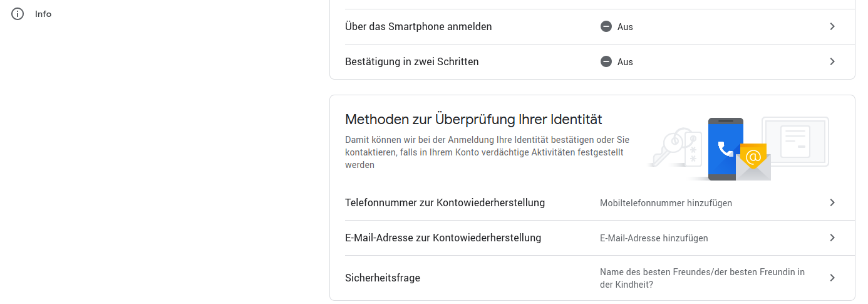Click the blue phone illustration icon
Viewport: 868px width, 304px height.
click(725, 149)
